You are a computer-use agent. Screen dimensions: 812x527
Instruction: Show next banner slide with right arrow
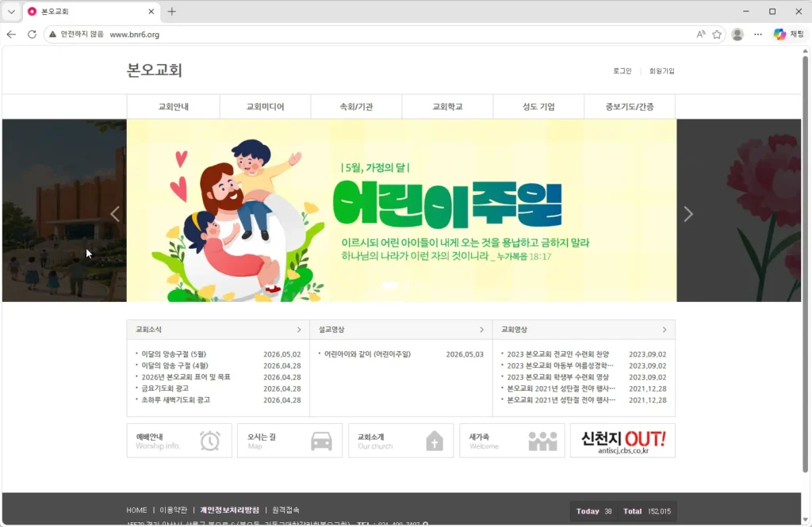tap(688, 214)
